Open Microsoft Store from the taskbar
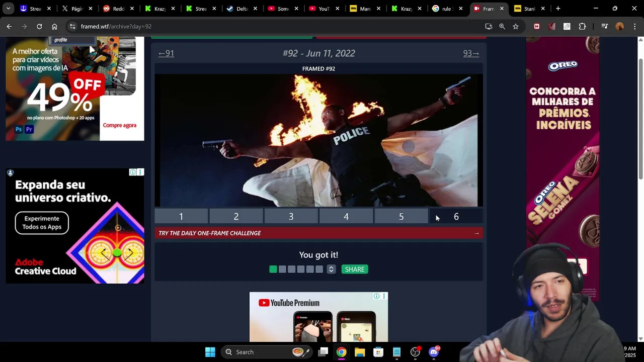The height and width of the screenshot is (362, 644). [378, 352]
